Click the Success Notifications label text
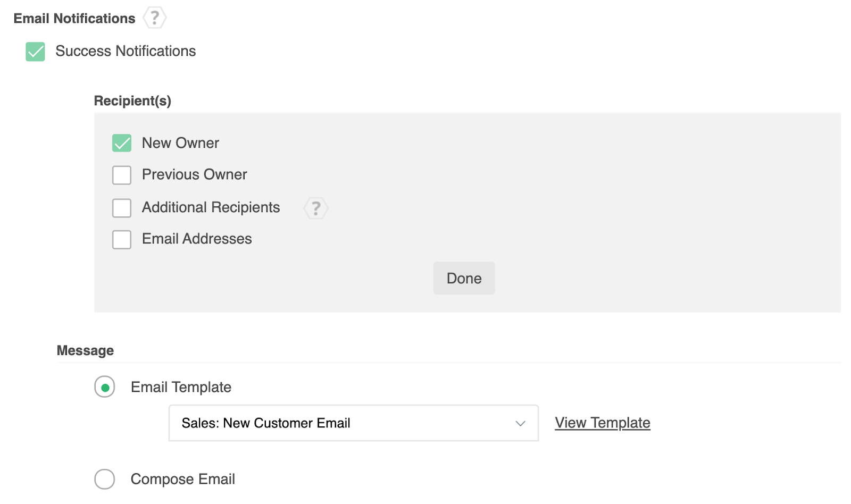Viewport: 851px width, 504px height. (126, 51)
